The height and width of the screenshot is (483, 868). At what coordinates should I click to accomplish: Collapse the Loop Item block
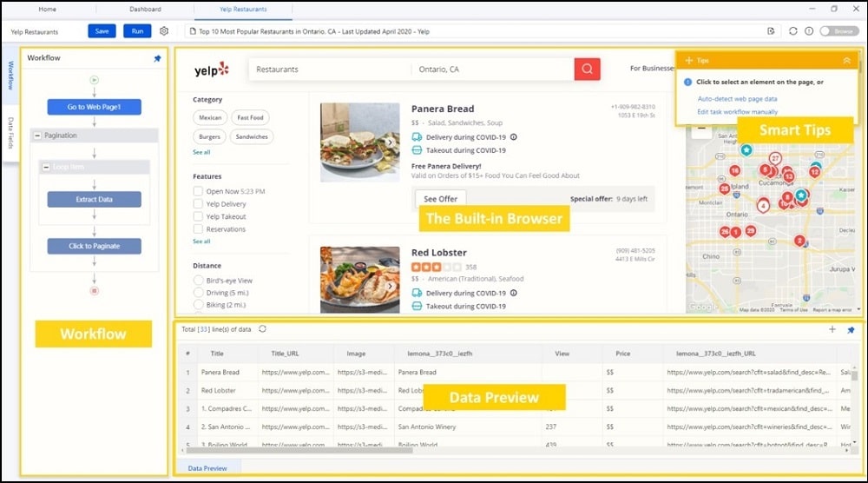tap(46, 167)
